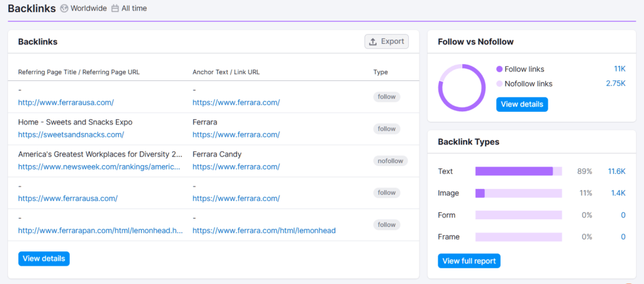Click the 11.6K Text backlinks count

[x=617, y=171]
